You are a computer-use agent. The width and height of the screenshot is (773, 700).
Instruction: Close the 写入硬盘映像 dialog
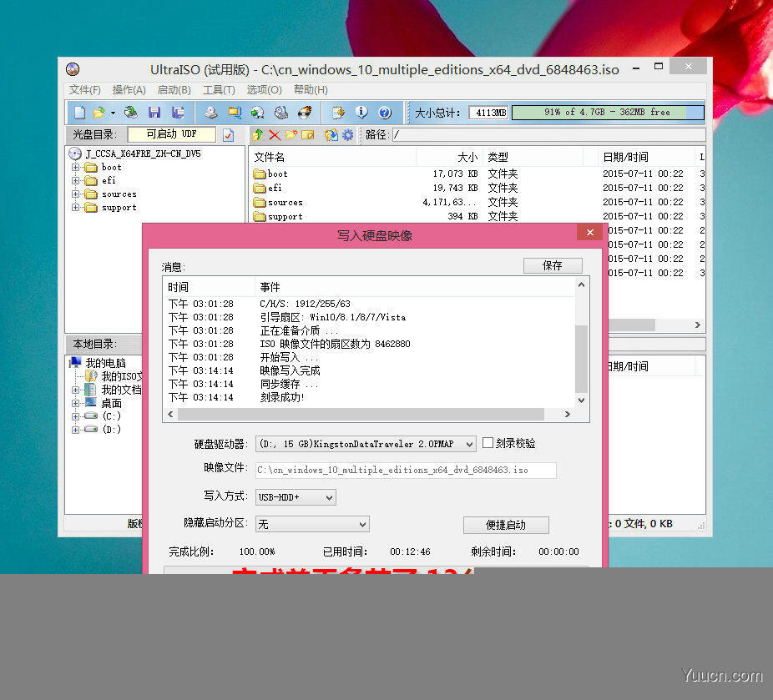[589, 233]
